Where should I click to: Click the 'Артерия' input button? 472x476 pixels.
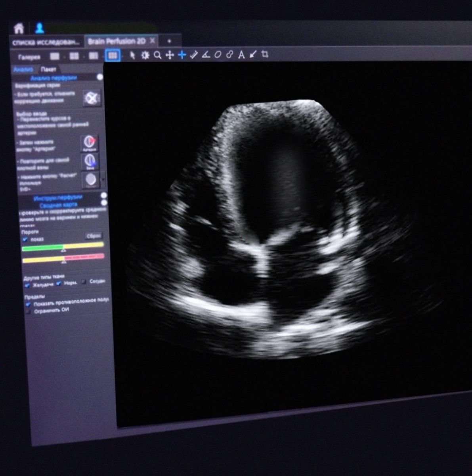click(90, 143)
